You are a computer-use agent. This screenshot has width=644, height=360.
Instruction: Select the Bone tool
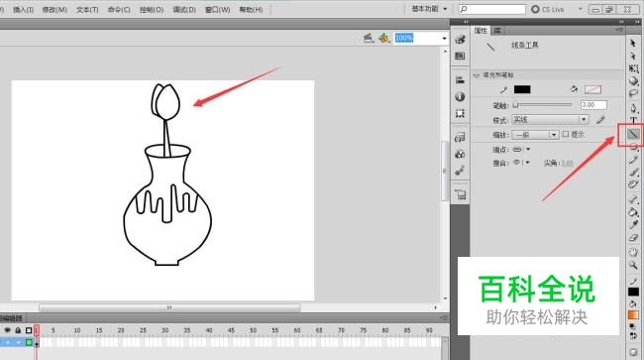point(633,199)
